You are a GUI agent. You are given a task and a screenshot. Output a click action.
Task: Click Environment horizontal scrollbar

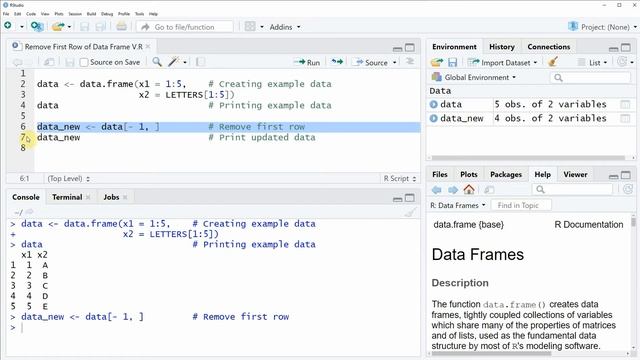coord(528,158)
